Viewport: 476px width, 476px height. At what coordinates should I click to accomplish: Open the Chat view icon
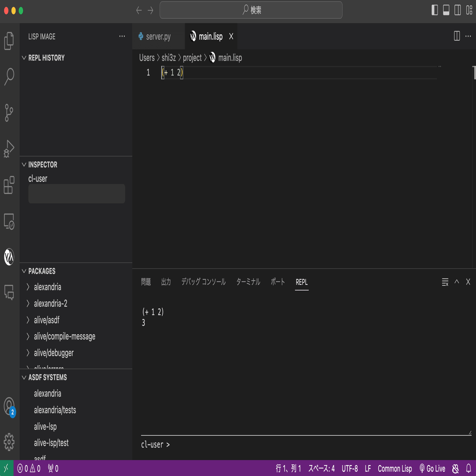tap(9, 293)
